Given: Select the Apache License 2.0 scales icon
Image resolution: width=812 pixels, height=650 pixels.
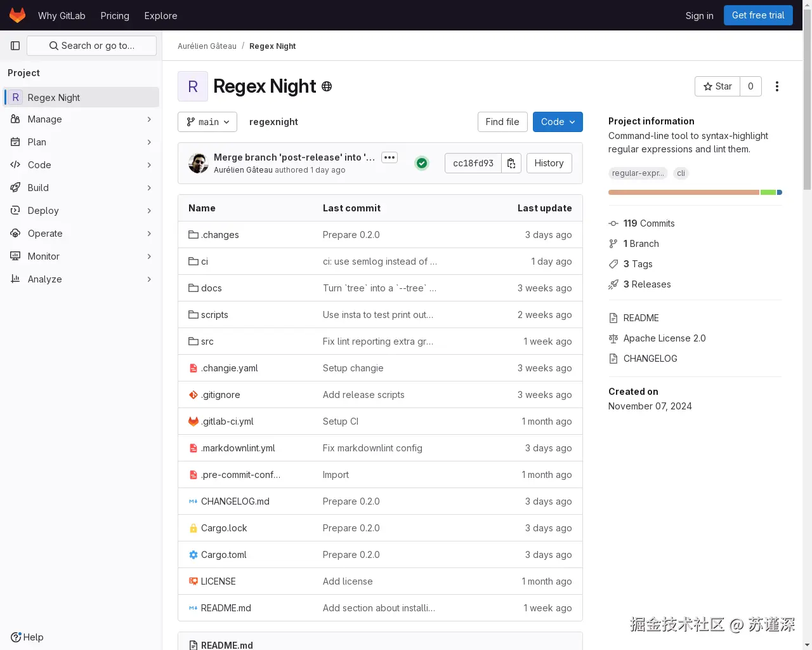Looking at the screenshot, I should [613, 338].
